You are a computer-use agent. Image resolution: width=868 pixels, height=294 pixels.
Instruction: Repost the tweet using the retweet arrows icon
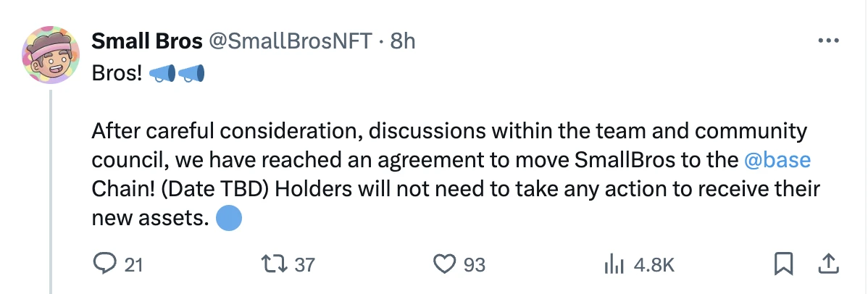(277, 265)
